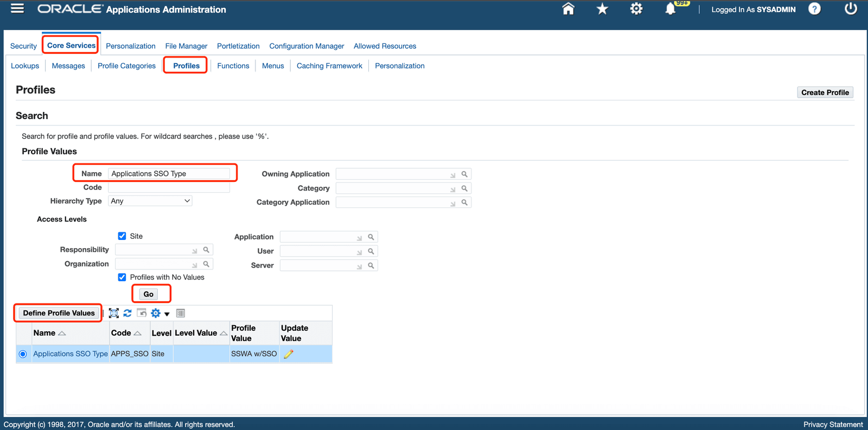
Task: Search Server magnifier icon
Action: [371, 265]
